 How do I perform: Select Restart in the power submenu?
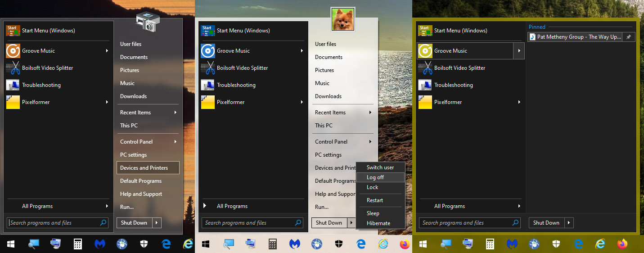coord(374,200)
